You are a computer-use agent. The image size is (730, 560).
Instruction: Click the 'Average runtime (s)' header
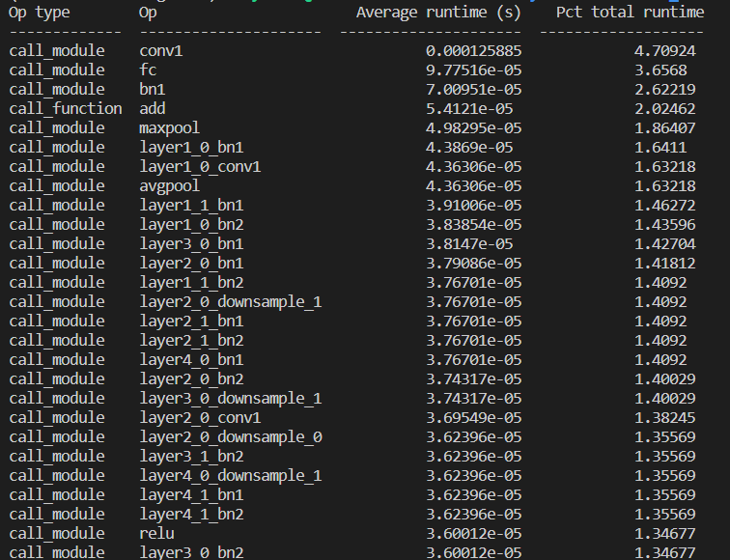click(x=438, y=13)
